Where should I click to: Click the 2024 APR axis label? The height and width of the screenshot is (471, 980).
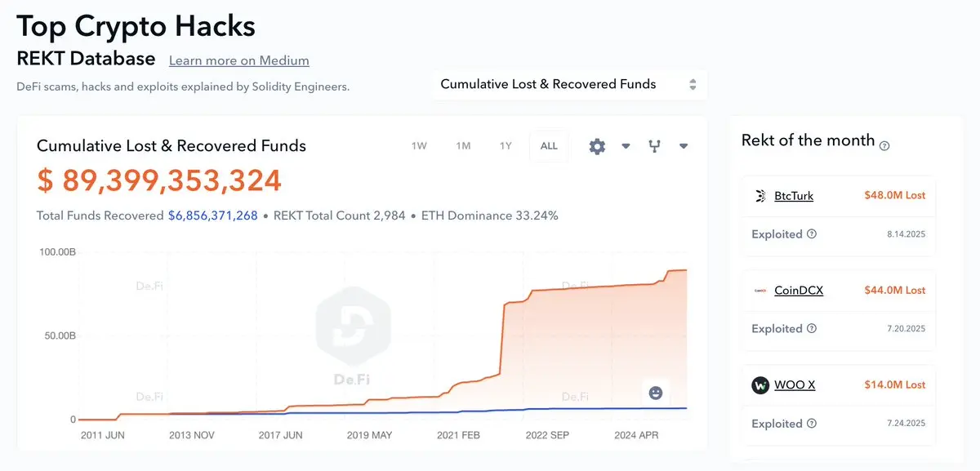636,436
